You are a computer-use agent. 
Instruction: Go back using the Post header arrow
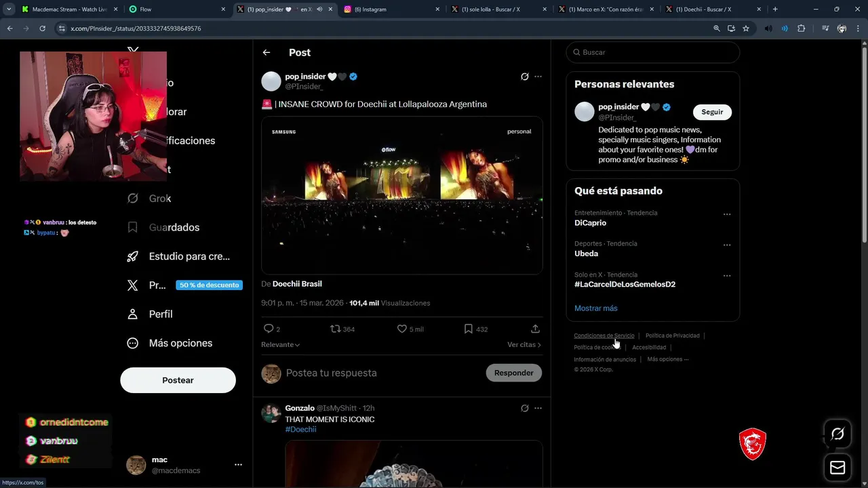[267, 52]
